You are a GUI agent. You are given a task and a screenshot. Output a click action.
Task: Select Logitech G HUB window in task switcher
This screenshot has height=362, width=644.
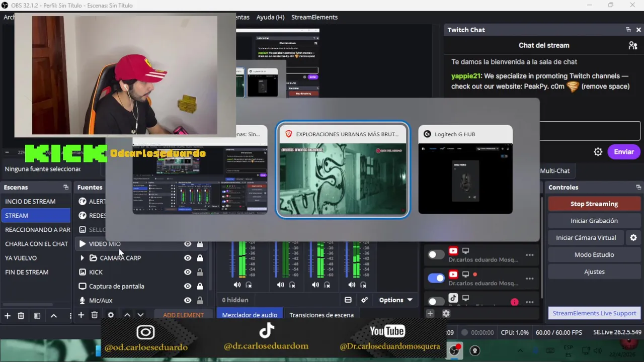pyautogui.click(x=465, y=169)
